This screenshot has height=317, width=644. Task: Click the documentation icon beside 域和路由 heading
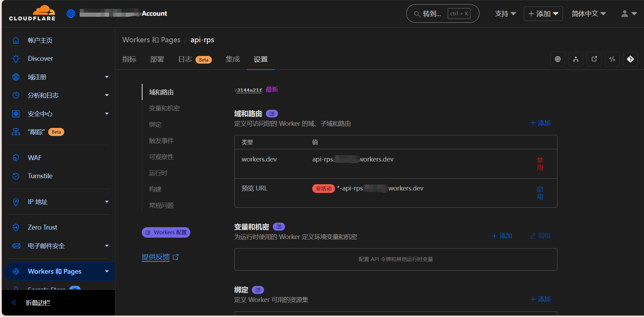point(272,114)
